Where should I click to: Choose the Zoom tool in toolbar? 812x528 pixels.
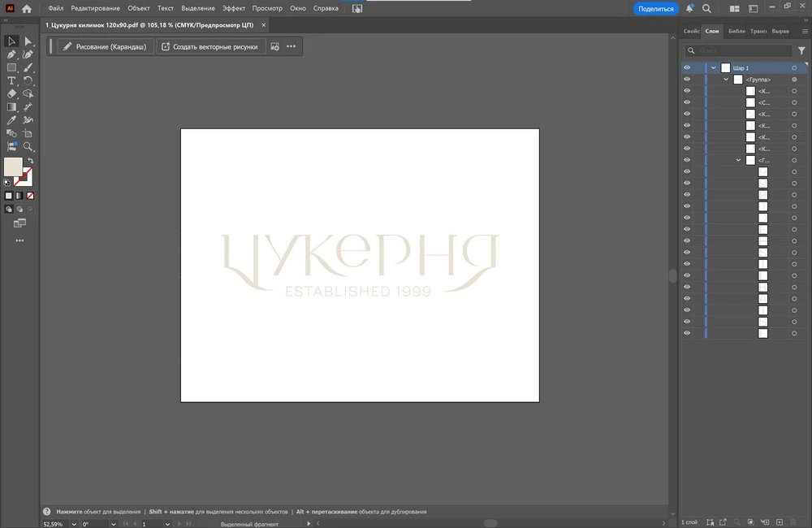(x=28, y=147)
